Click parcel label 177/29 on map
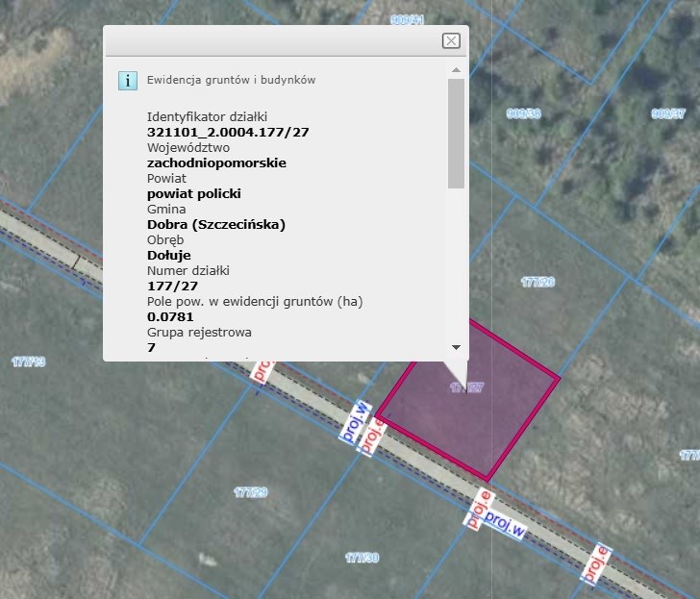The image size is (700, 599). pyautogui.click(x=250, y=492)
